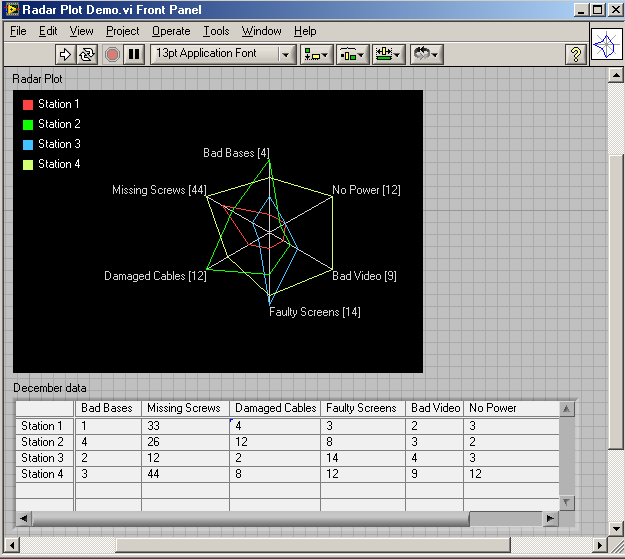Select the Station 4 row header

pos(45,474)
